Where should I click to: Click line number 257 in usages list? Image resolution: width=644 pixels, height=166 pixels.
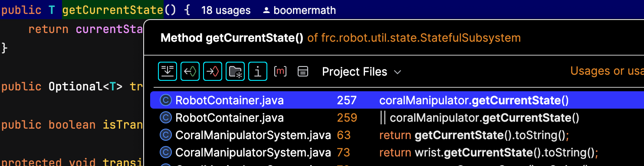347,101
